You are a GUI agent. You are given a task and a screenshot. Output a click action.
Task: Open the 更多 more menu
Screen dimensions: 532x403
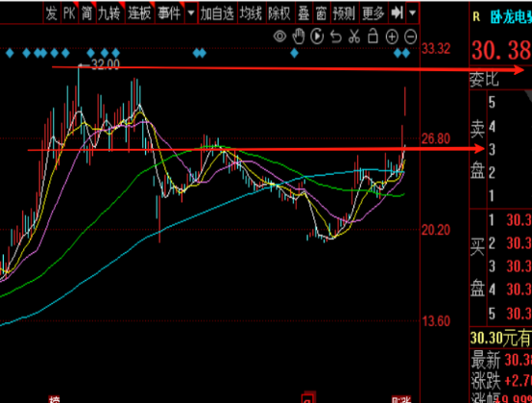[374, 13]
